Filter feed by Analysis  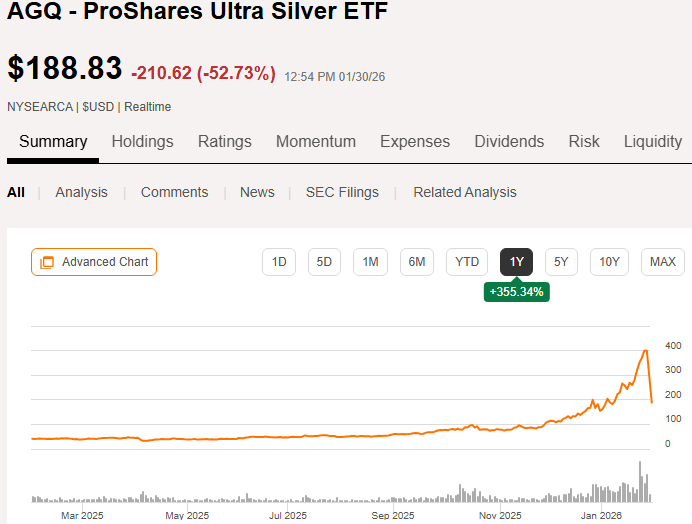[x=81, y=192]
